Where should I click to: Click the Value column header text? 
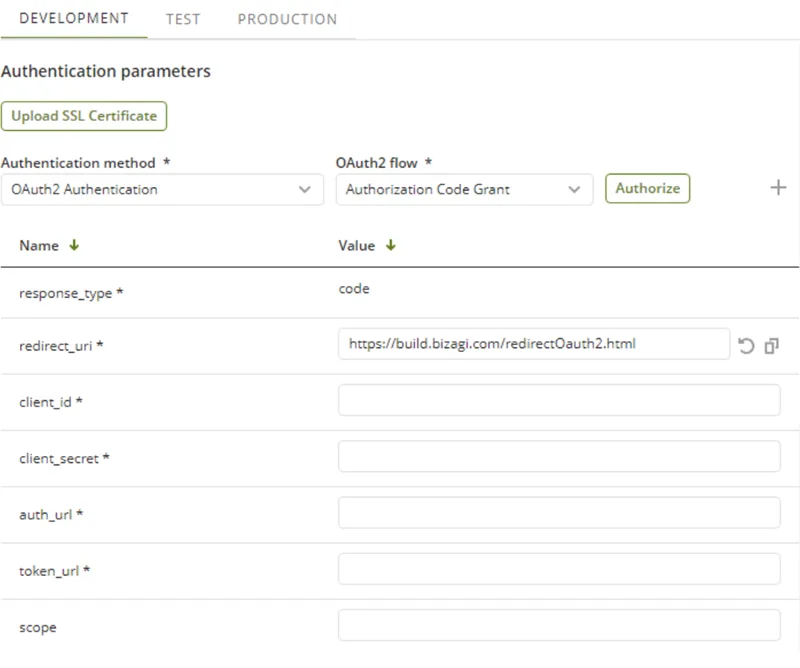(x=357, y=246)
